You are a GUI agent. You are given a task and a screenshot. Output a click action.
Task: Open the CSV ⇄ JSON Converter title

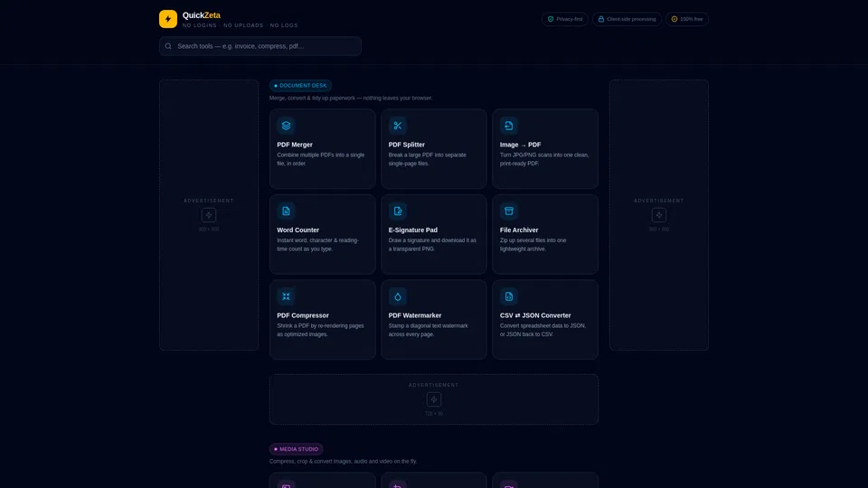[535, 315]
